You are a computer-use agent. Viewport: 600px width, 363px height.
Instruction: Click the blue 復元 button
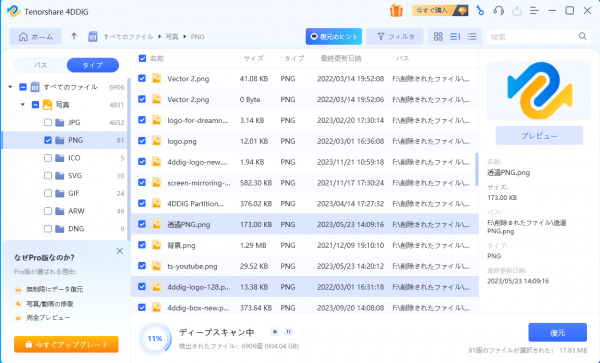pyautogui.click(x=557, y=332)
